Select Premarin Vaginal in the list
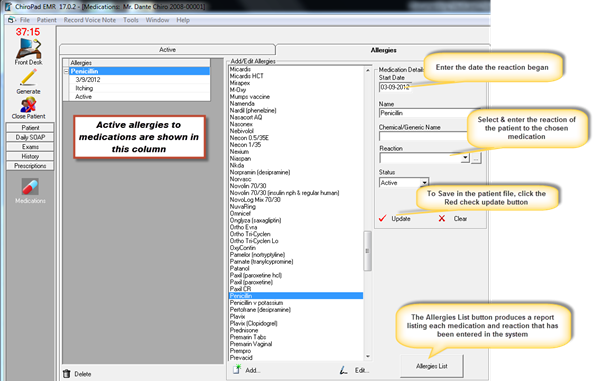 tap(251, 344)
